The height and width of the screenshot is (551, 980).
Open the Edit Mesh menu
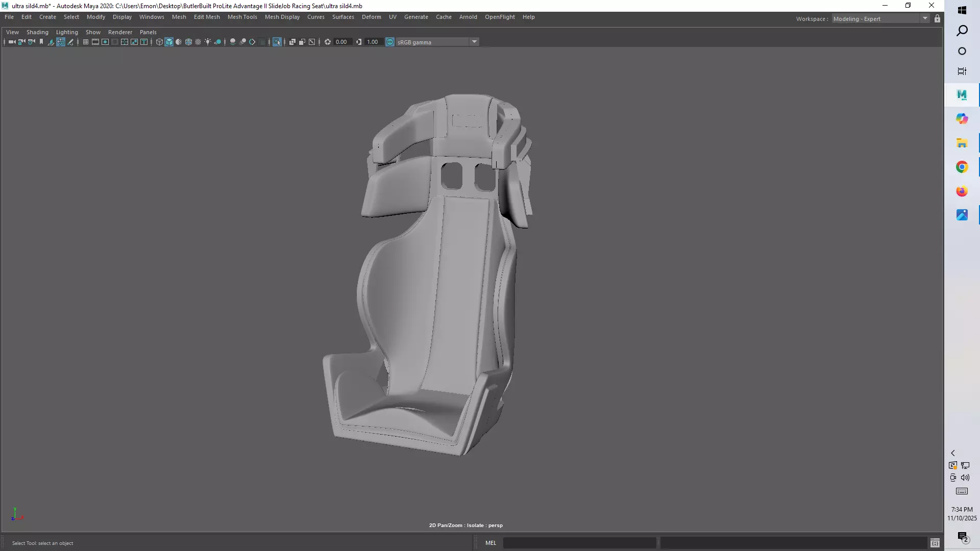(207, 17)
